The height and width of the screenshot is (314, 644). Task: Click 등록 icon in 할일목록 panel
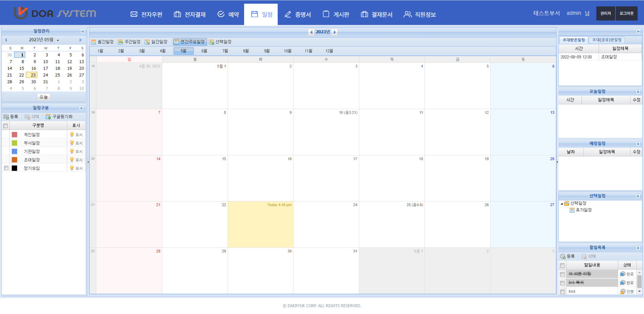(x=563, y=257)
